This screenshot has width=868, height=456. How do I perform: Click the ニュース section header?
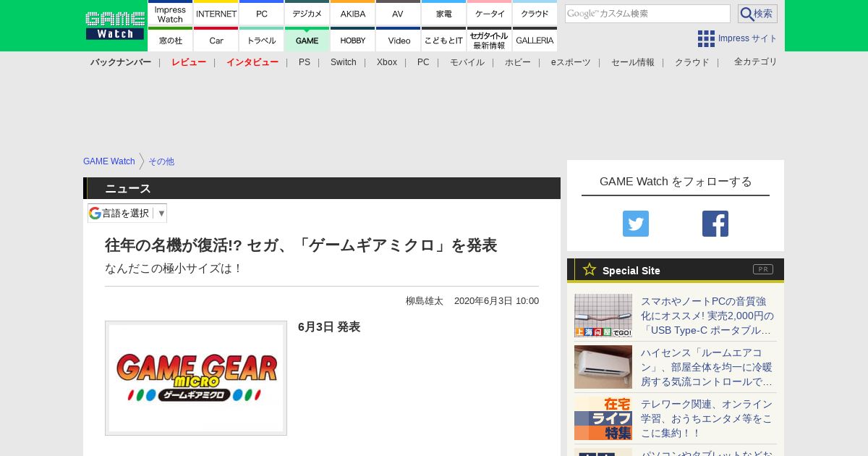pyautogui.click(x=322, y=188)
